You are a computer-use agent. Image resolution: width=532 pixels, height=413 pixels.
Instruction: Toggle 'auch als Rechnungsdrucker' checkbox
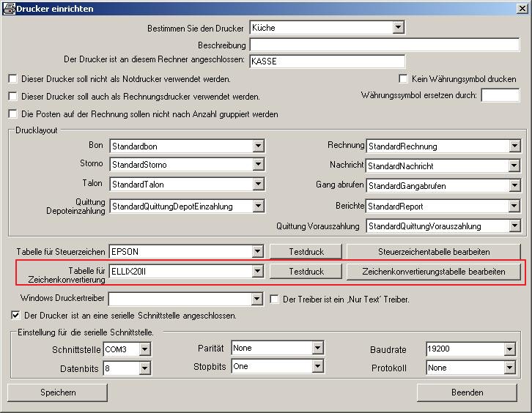[12, 96]
